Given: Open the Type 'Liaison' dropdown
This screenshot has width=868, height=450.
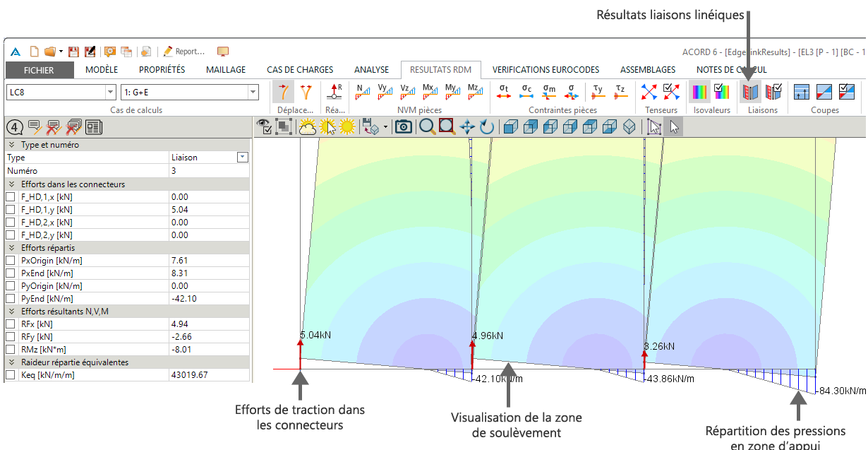Looking at the screenshot, I should tap(243, 158).
